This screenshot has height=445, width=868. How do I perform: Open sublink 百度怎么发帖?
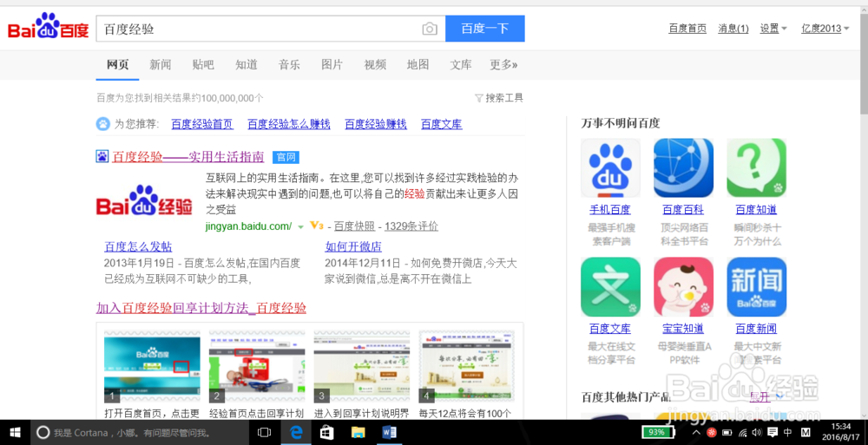[x=138, y=246]
